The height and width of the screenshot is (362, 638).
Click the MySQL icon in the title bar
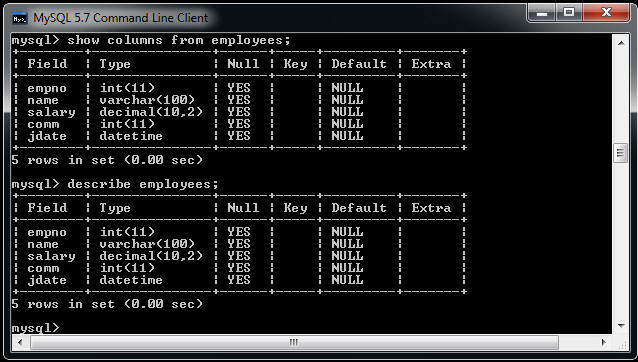[x=20, y=18]
